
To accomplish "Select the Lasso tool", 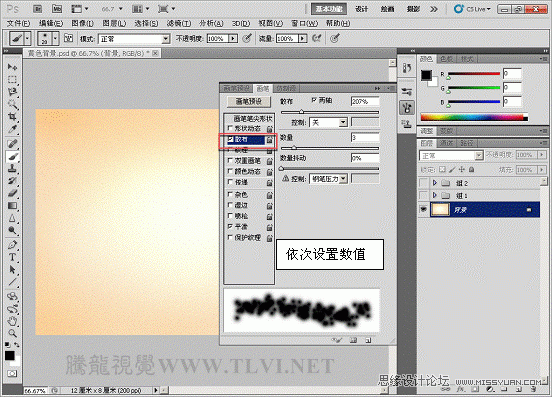I will 12,92.
